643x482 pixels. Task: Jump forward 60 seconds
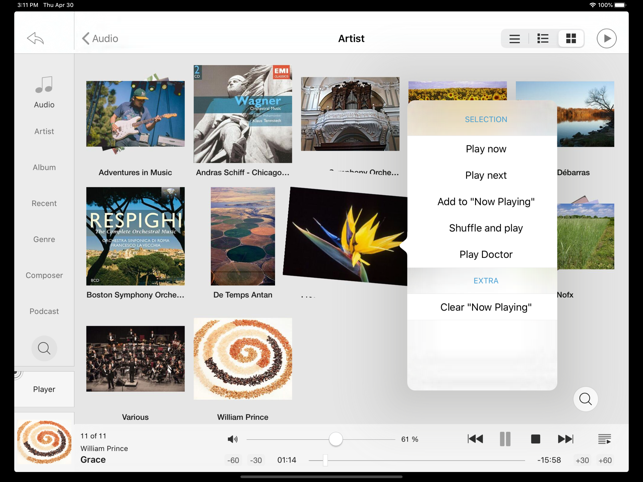605,460
